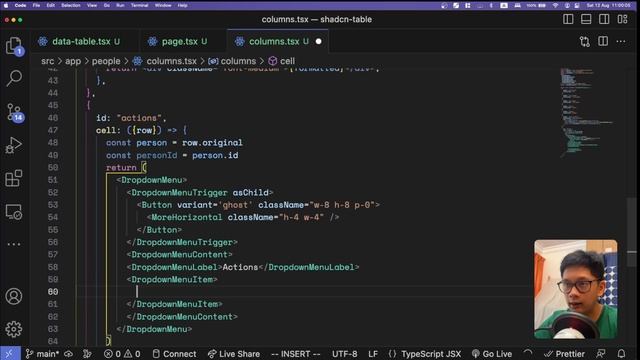Open the Terminal menu
This screenshot has width=640, height=360.
click(140, 5)
